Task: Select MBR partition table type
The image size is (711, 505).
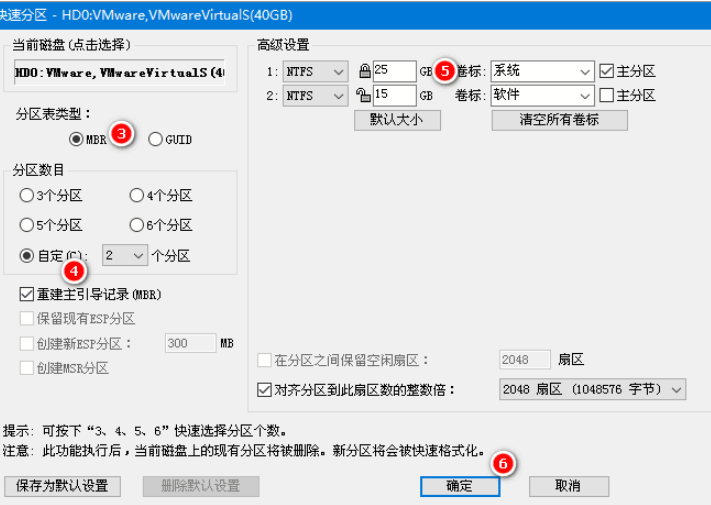Action: (76, 139)
